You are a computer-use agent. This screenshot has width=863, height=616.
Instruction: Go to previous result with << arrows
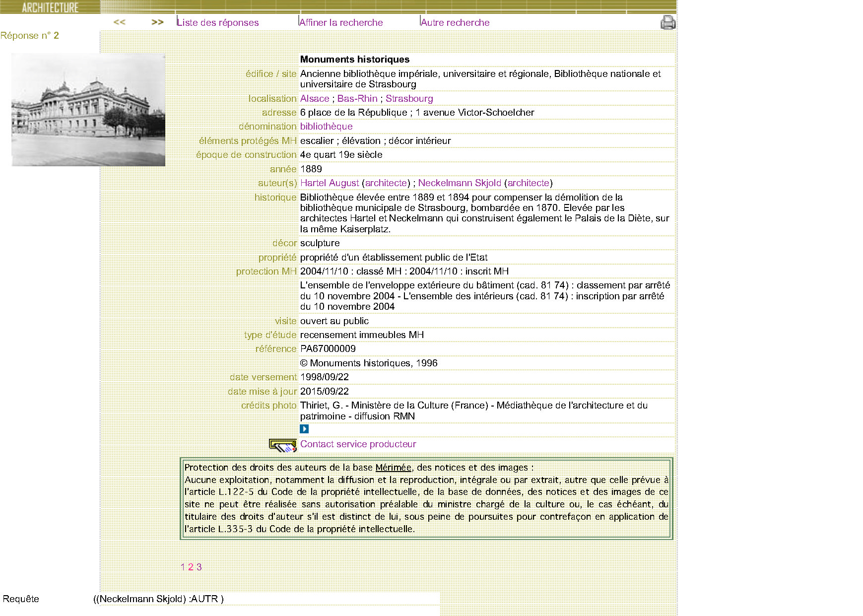tap(119, 22)
